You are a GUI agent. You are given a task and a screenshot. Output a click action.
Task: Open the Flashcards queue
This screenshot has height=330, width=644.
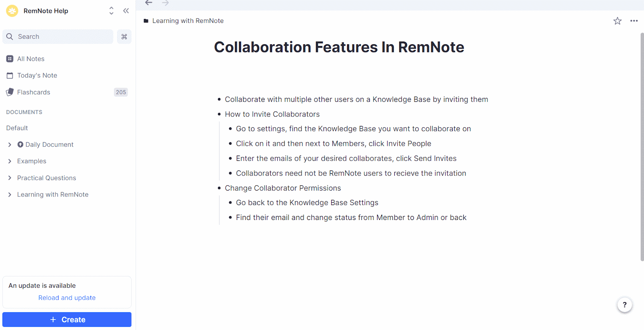coord(34,92)
